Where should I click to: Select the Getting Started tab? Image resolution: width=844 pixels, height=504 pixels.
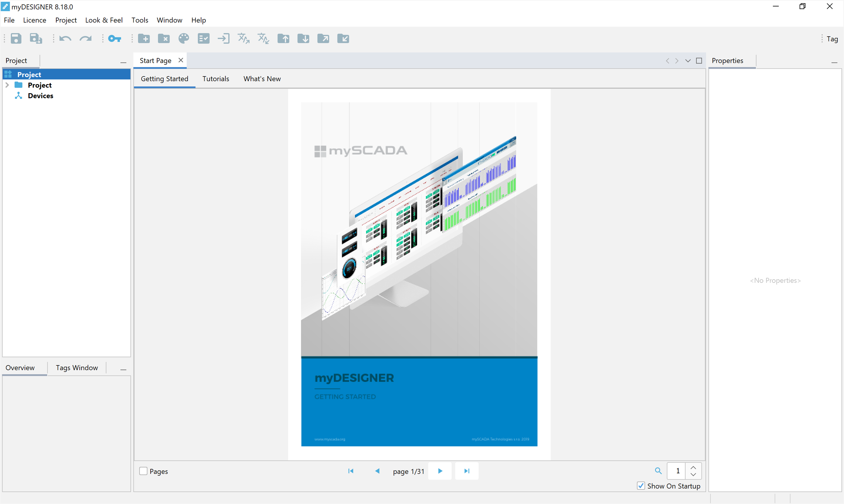[x=165, y=79]
